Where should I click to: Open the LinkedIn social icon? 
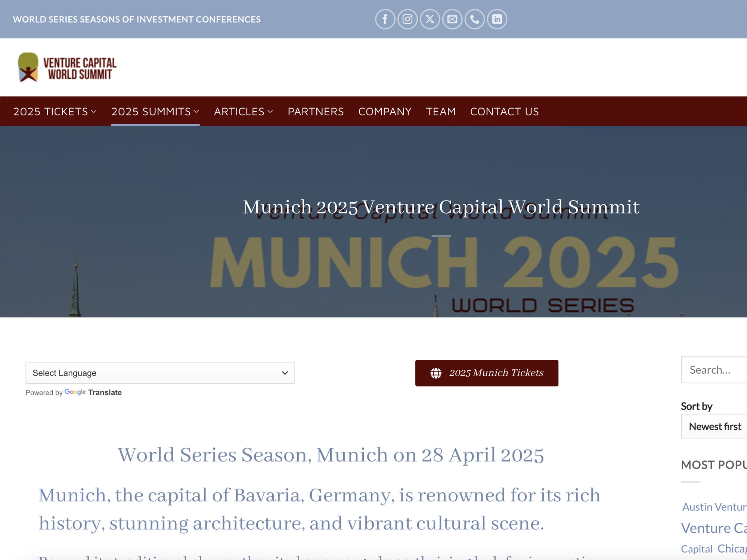pos(497,19)
